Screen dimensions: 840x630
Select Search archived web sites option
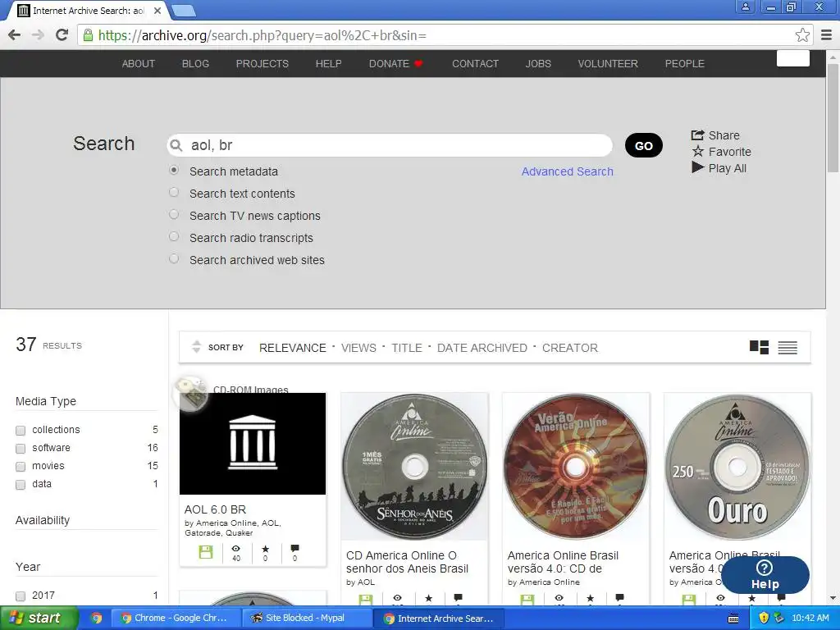tap(174, 258)
